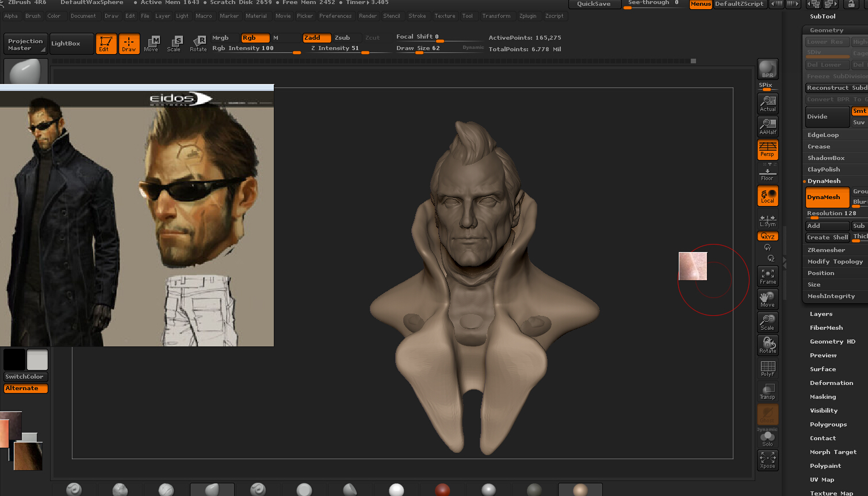The height and width of the screenshot is (496, 868).
Task: Select the white material sphere at bottom
Action: coord(396,490)
